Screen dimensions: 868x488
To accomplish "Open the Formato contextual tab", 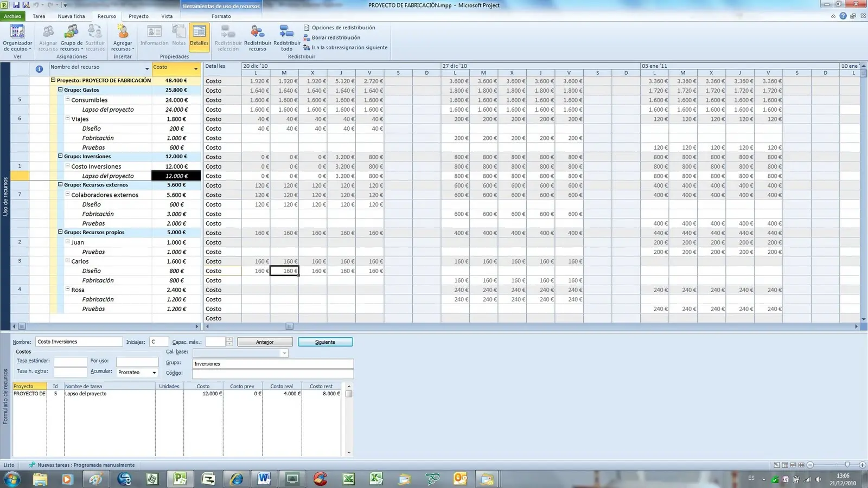I will coord(221,16).
